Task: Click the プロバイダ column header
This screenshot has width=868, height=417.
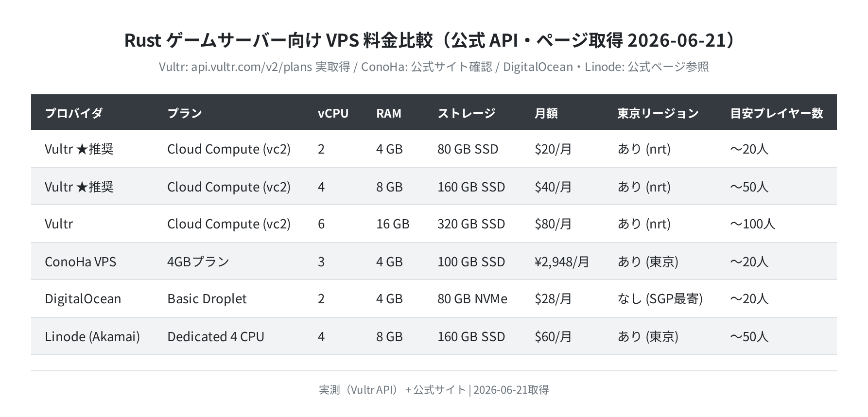Action: [74, 113]
